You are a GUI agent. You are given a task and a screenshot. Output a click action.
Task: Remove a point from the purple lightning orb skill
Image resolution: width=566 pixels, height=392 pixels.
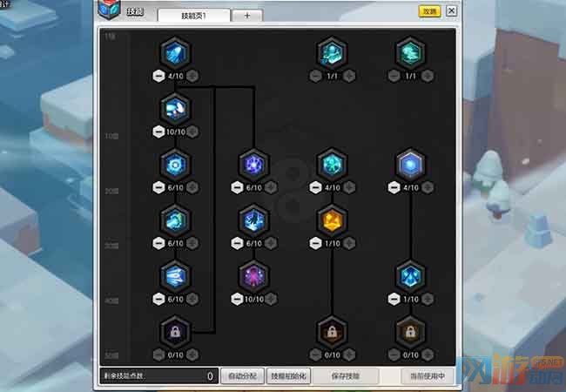pos(237,187)
